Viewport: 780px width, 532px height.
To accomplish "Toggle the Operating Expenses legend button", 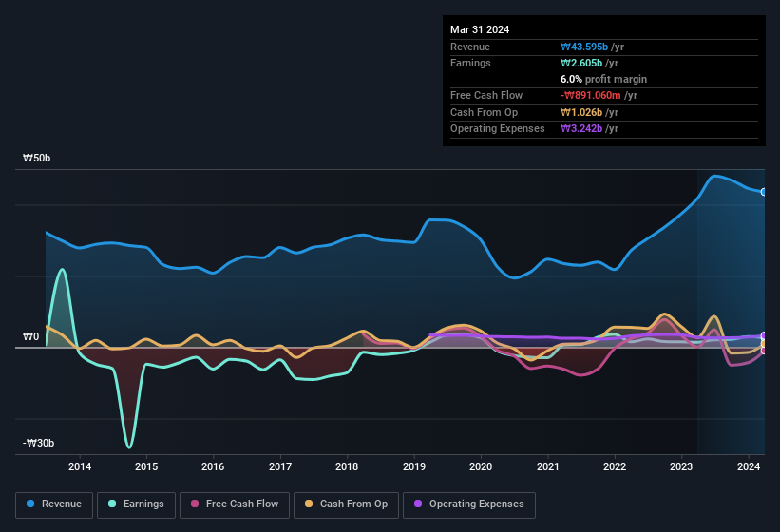I will point(468,504).
